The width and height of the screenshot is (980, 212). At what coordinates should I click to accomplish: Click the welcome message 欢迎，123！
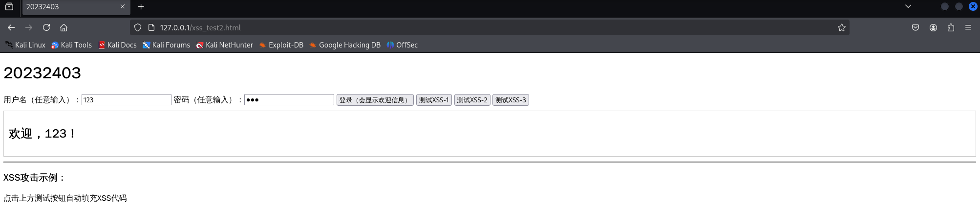pyautogui.click(x=42, y=134)
